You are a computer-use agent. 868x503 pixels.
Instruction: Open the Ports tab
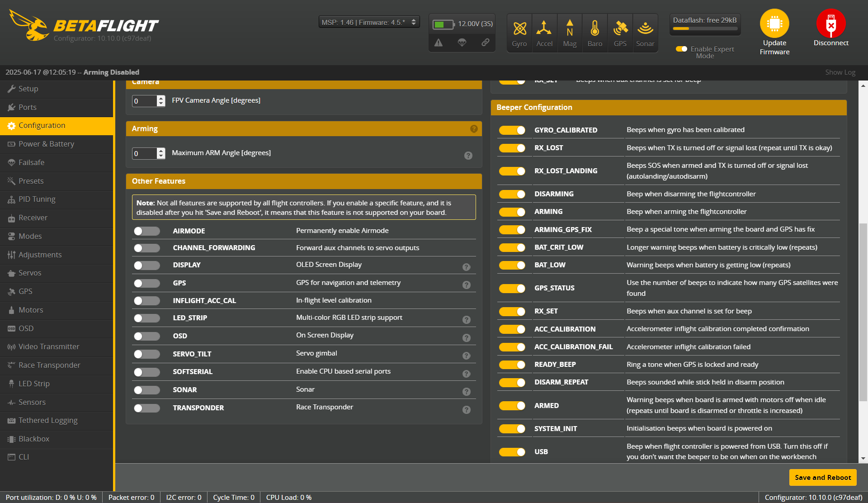coord(57,107)
